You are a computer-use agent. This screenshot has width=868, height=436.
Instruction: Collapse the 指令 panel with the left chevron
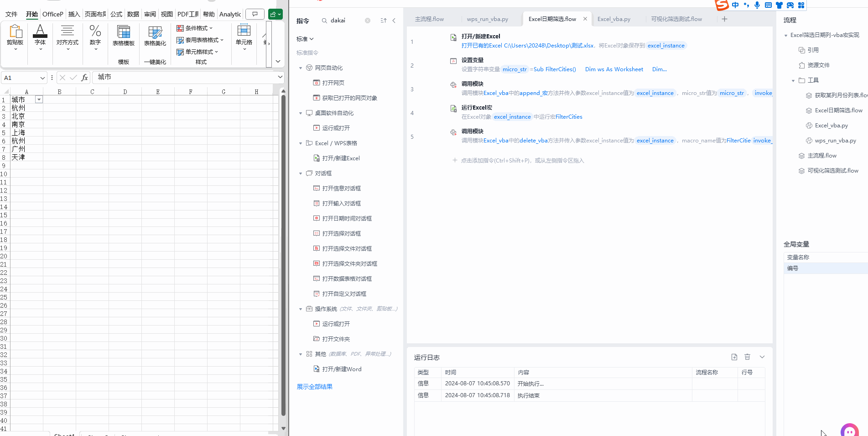[394, 21]
